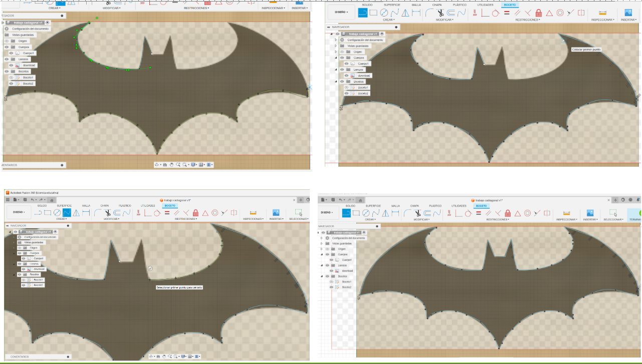Apply the Fix lock constraint in top-right window

coord(538,13)
